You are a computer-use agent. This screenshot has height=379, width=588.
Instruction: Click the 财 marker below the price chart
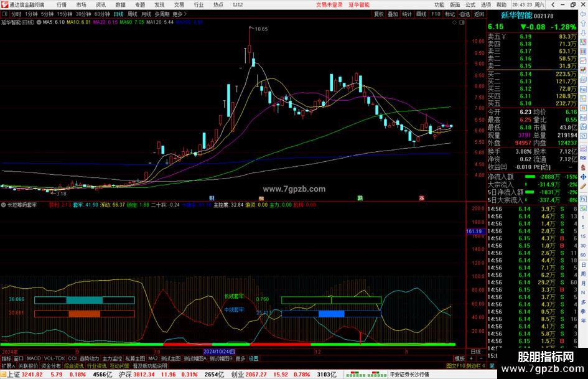click(212, 198)
